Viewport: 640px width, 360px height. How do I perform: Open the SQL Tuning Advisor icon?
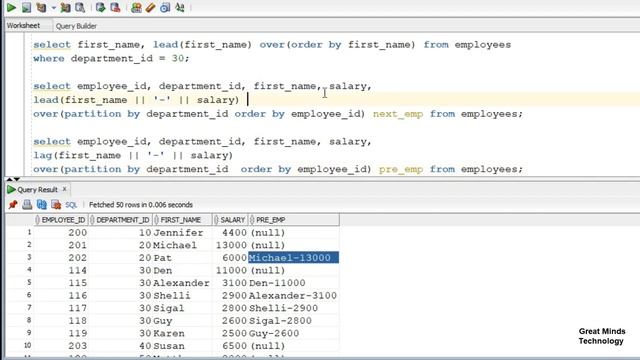point(80,7)
